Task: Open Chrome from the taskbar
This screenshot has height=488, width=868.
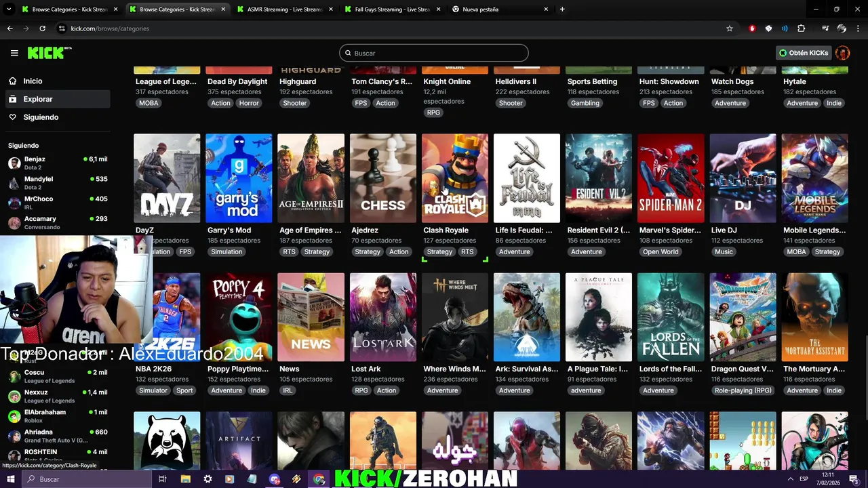Action: [x=319, y=479]
